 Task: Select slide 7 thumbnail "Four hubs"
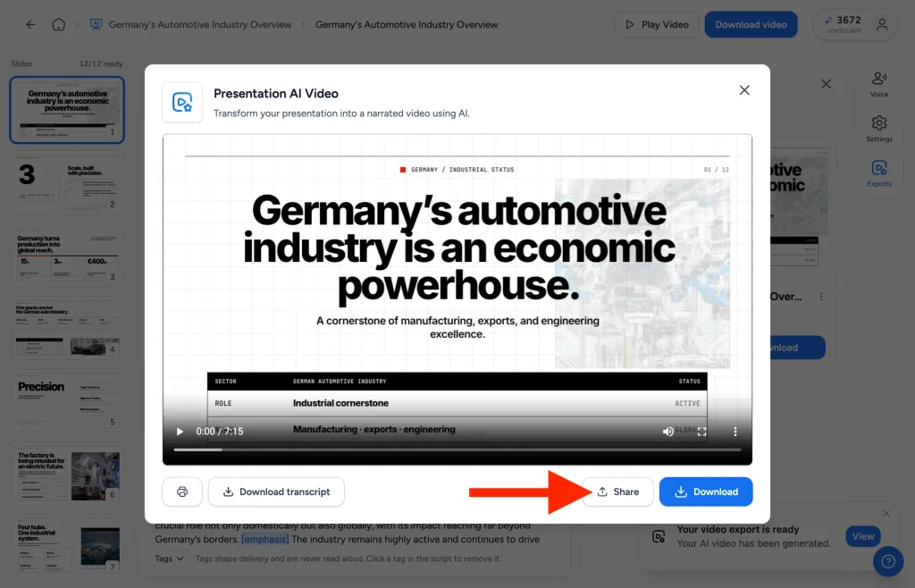(x=67, y=546)
